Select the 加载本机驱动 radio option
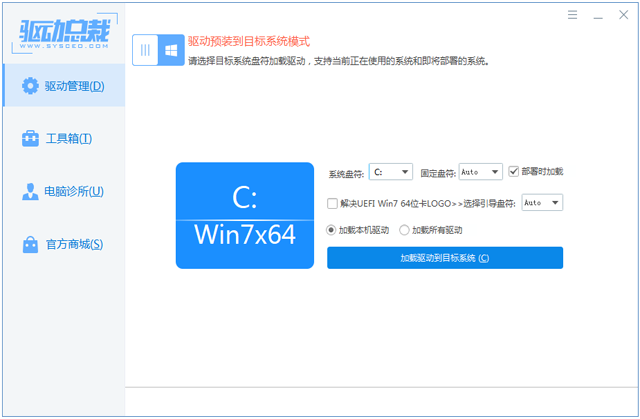This screenshot has height=419, width=640. coord(331,230)
